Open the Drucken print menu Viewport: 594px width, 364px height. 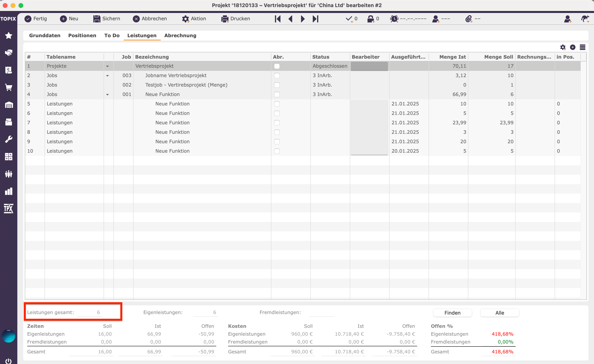[236, 19]
